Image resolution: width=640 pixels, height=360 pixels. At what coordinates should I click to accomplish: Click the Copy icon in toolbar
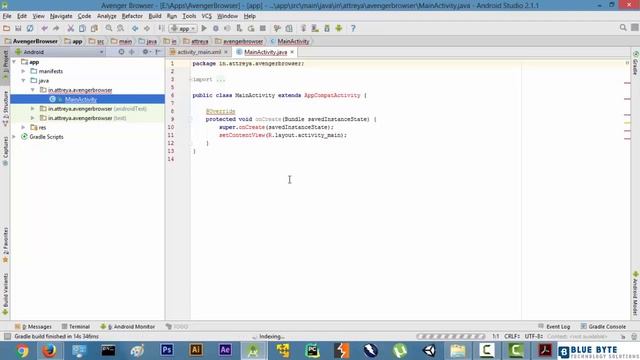tap(82, 28)
